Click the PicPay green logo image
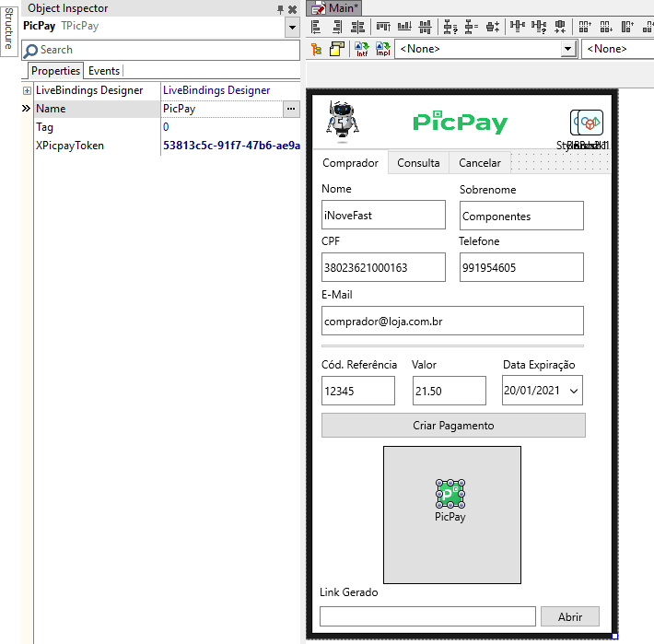 460,123
